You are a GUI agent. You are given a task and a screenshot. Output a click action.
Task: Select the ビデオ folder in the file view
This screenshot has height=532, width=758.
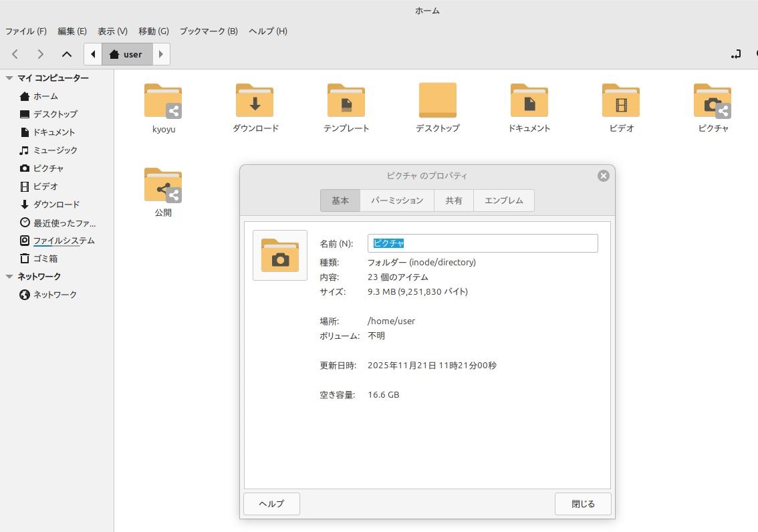click(620, 101)
